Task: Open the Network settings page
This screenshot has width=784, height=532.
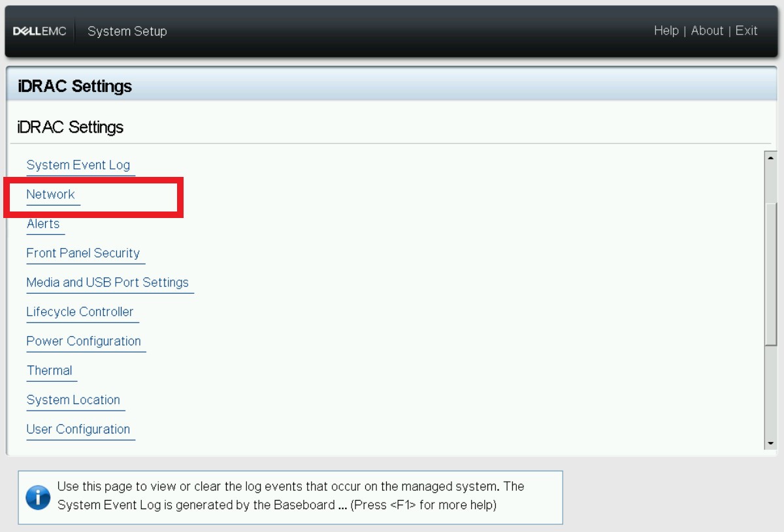Action: [51, 194]
